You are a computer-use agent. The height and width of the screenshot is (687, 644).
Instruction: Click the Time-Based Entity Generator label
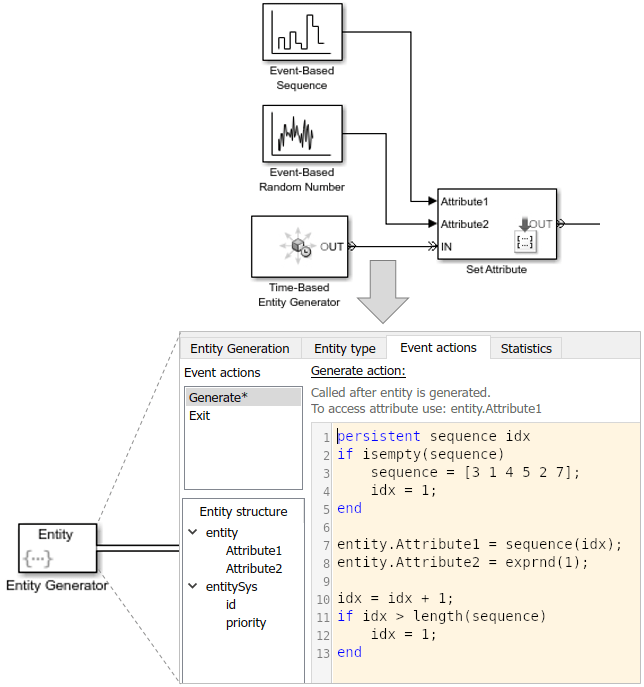tap(299, 294)
